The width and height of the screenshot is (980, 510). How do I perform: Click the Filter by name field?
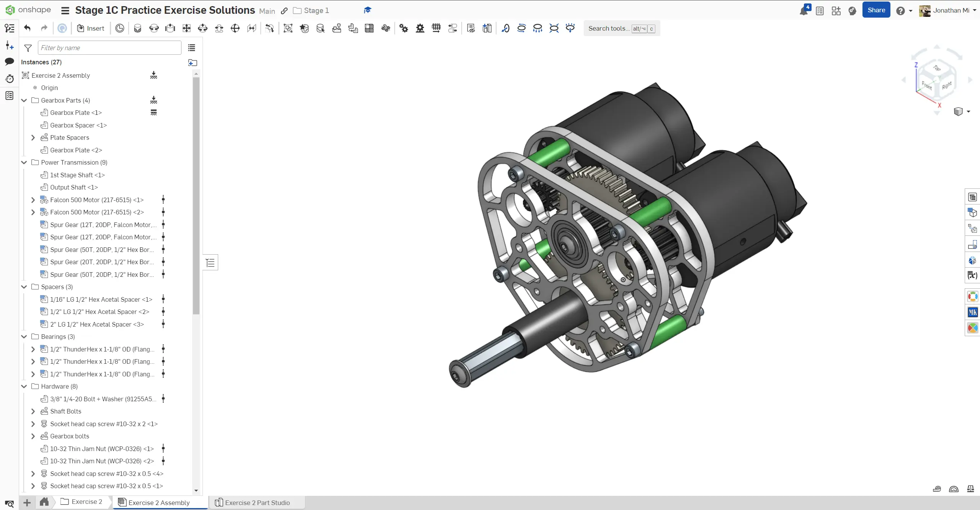[109, 48]
